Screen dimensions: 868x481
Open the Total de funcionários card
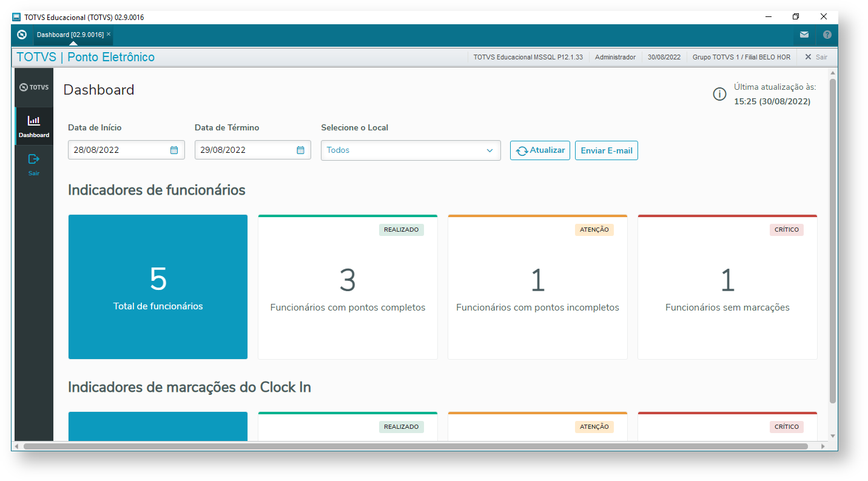pyautogui.click(x=158, y=287)
